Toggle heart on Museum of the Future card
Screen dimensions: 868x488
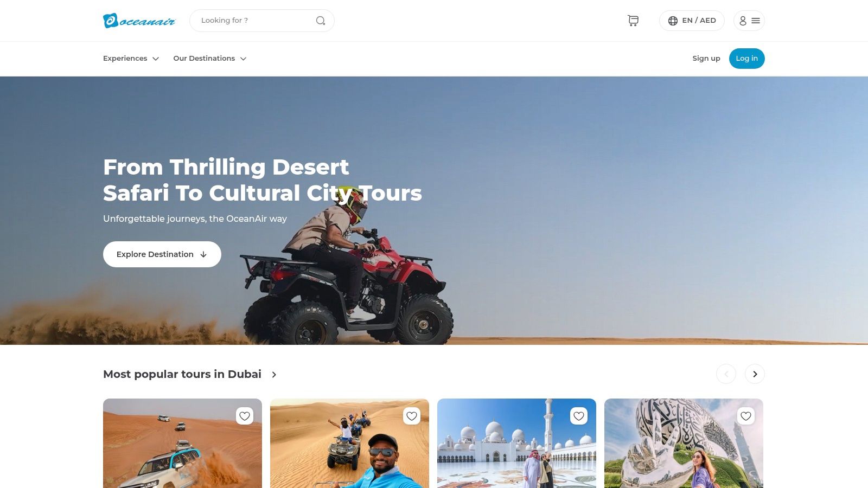pyautogui.click(x=746, y=416)
